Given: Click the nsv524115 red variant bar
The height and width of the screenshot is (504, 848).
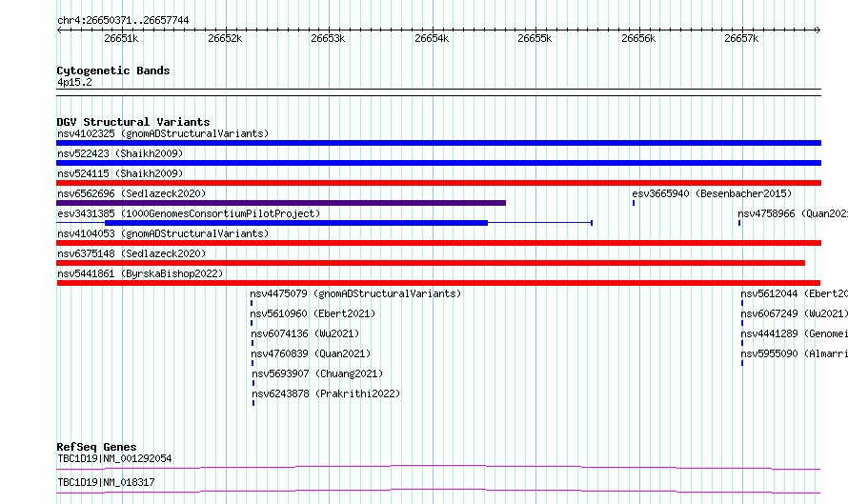Looking at the screenshot, I should pyautogui.click(x=438, y=183).
